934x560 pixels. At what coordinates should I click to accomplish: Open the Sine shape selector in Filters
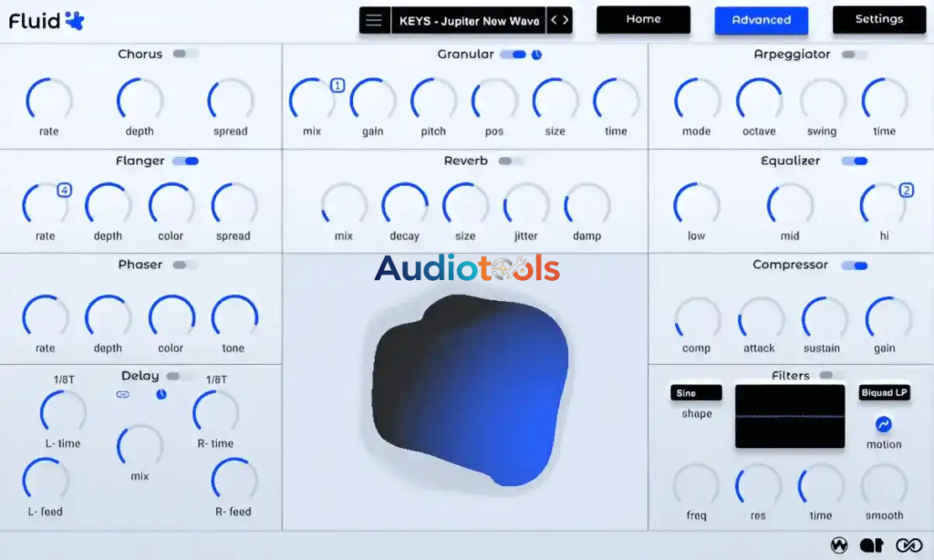click(x=696, y=392)
